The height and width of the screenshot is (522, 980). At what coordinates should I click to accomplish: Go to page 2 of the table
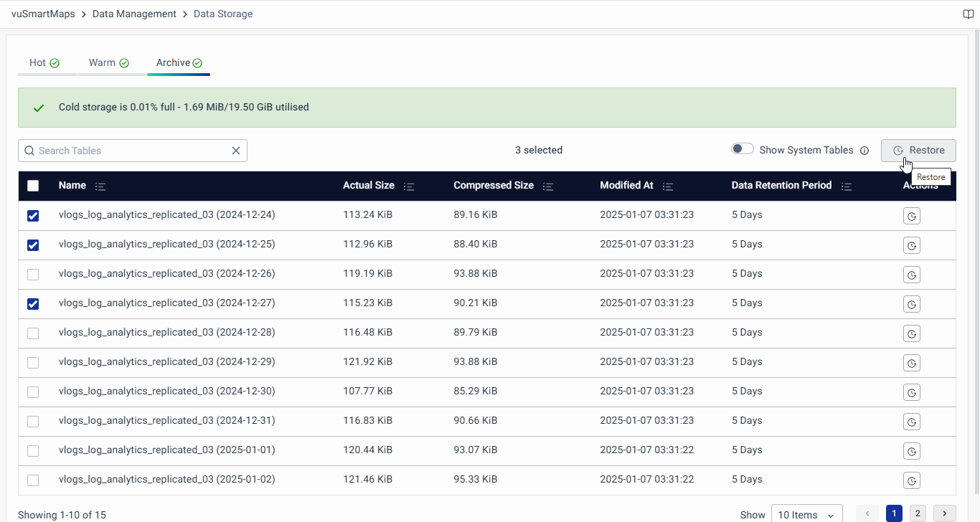(918, 513)
